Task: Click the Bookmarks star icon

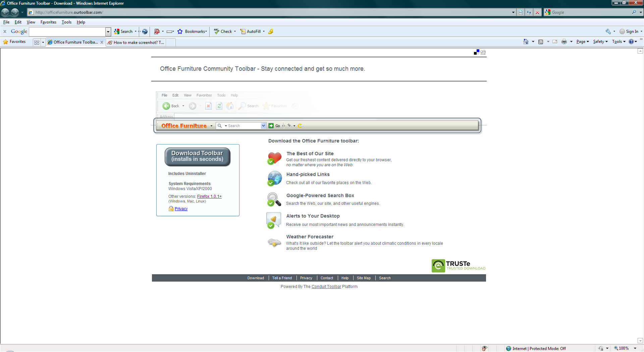Action: pos(180,32)
